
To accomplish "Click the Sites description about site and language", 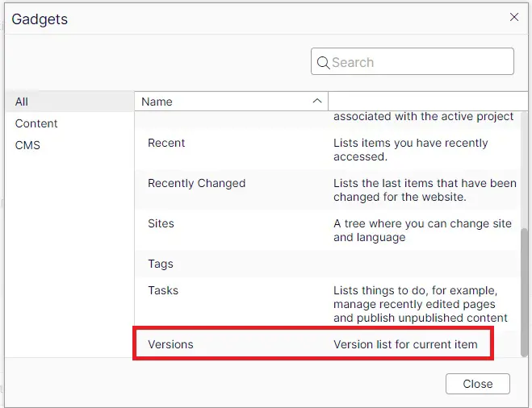I will [x=422, y=230].
